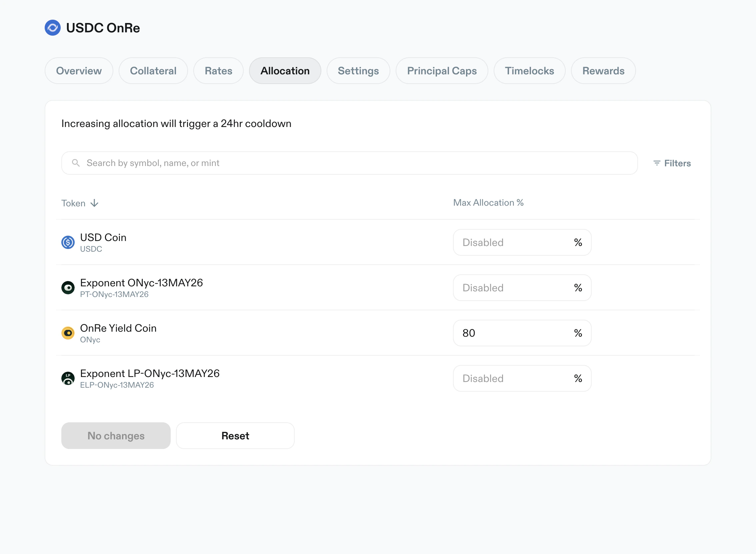Toggle Token column sort arrow
This screenshot has width=756, height=554.
coord(95,203)
